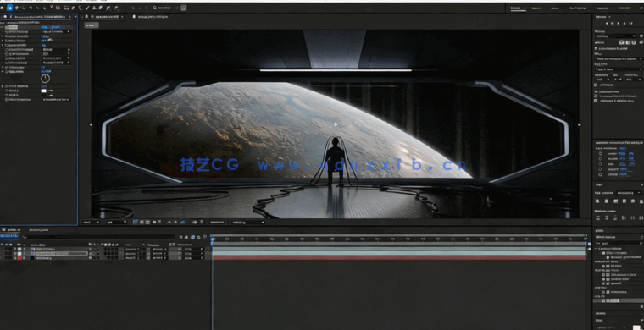The height and width of the screenshot is (330, 644).
Task: Select the third red-labelled layer in timeline
Action: pyautogui.click(x=43, y=258)
